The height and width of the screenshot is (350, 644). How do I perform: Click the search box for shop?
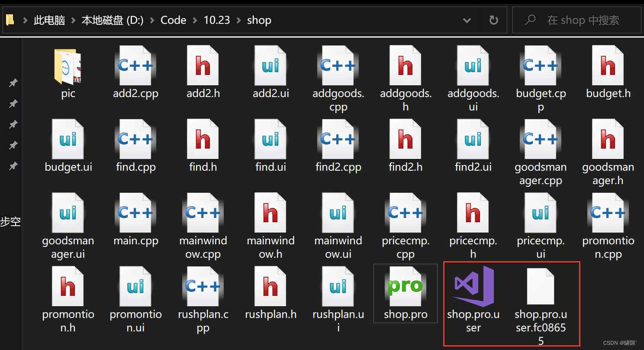[x=576, y=20]
